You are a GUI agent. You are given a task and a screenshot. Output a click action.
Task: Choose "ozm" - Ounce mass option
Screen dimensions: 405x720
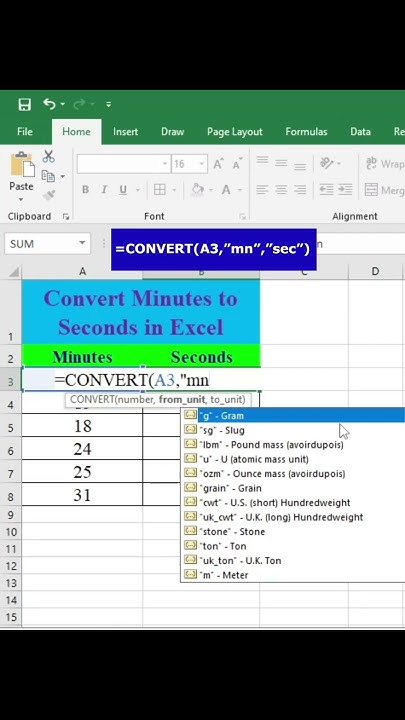293,473
